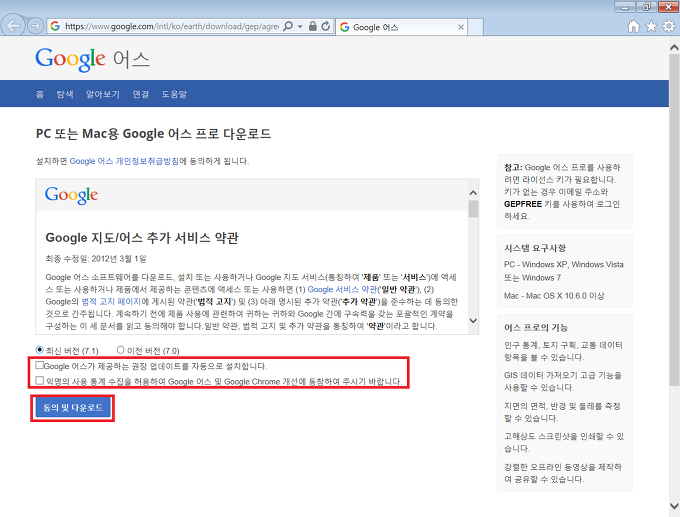Click the main page scrollbar thumb
680x517 pixels.
674,219
